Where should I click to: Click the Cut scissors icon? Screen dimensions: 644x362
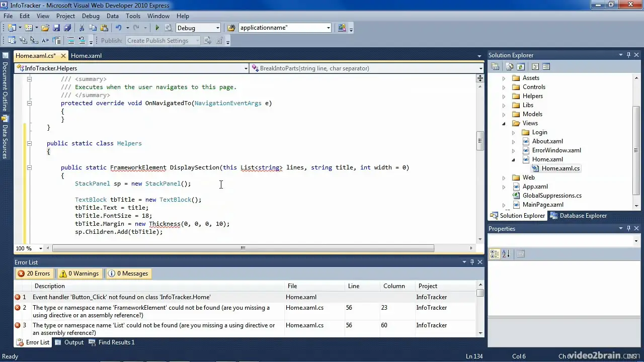point(82,28)
